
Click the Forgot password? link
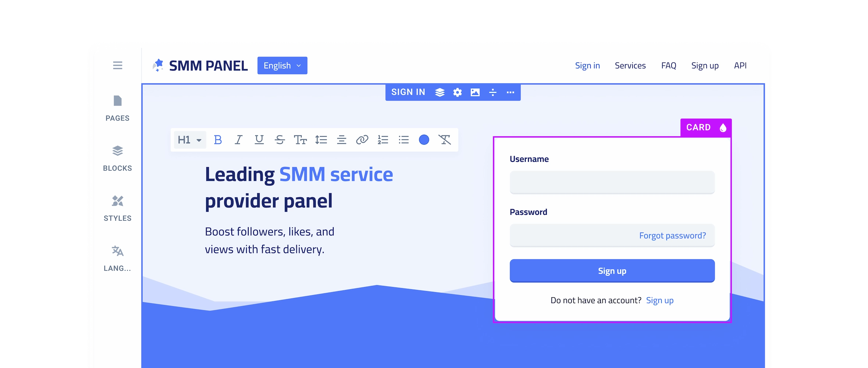(672, 236)
